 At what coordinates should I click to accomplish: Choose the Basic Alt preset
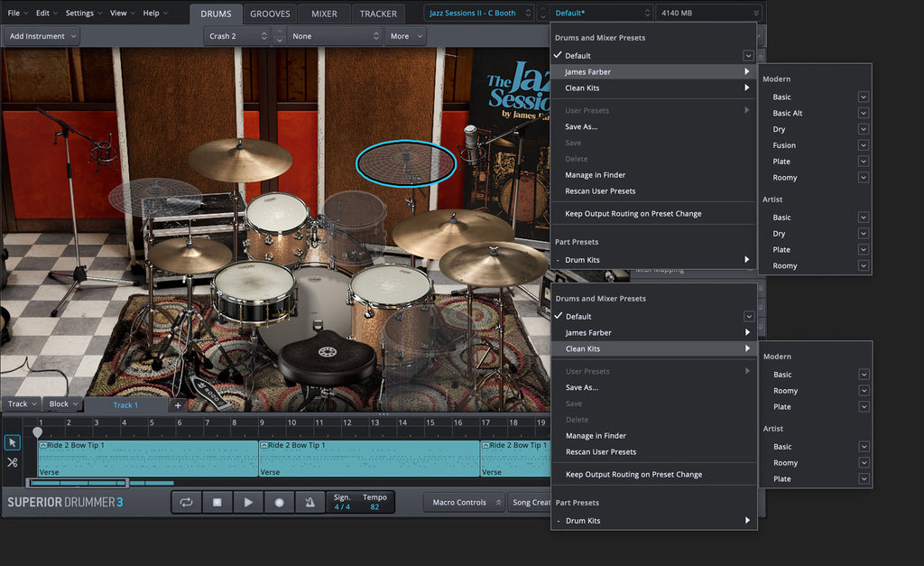[x=787, y=113]
